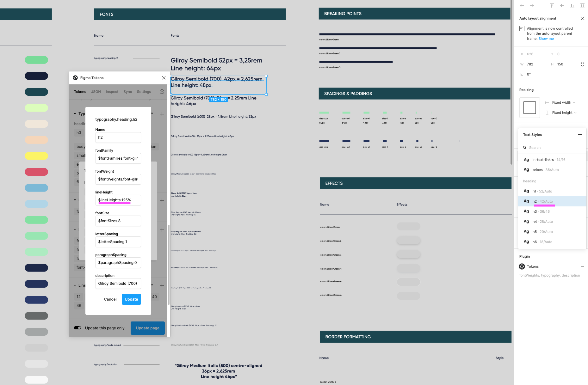
Task: Switch to the JSON tab in Figma Tokens
Action: coord(96,91)
